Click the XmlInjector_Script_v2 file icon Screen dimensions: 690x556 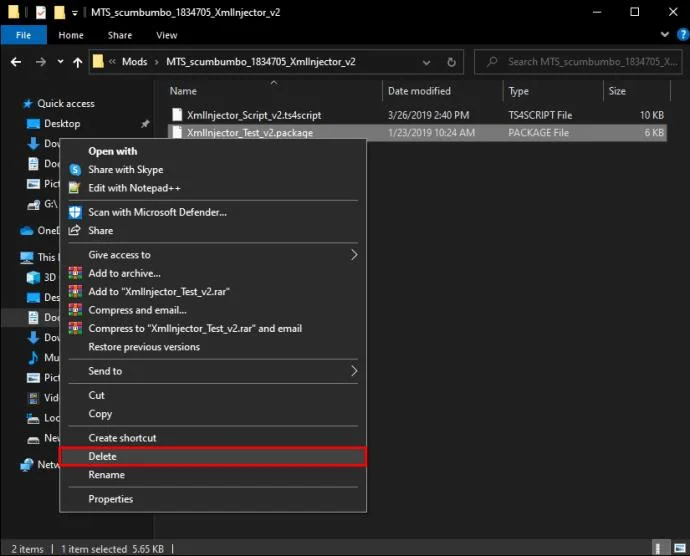[x=177, y=115]
